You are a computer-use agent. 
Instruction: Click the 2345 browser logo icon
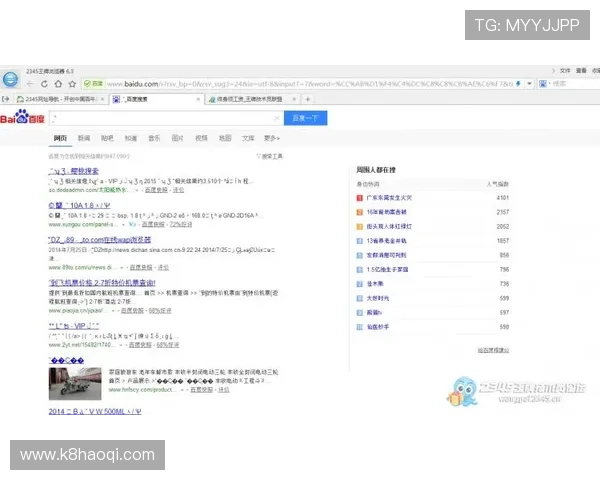point(10,79)
